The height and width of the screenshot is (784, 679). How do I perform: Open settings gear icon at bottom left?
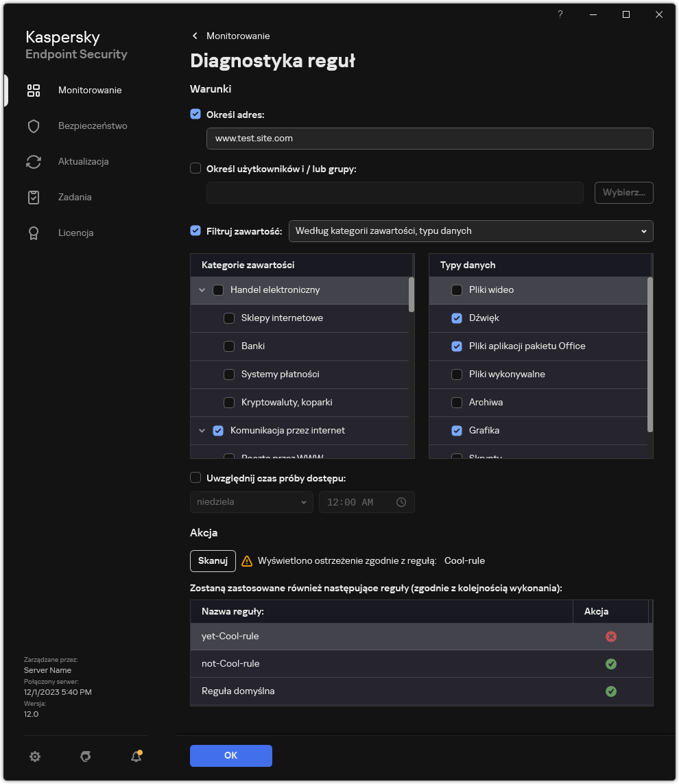(x=35, y=757)
